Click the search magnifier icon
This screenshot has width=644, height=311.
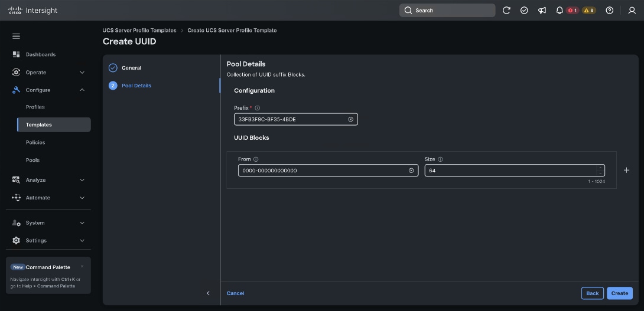[408, 10]
